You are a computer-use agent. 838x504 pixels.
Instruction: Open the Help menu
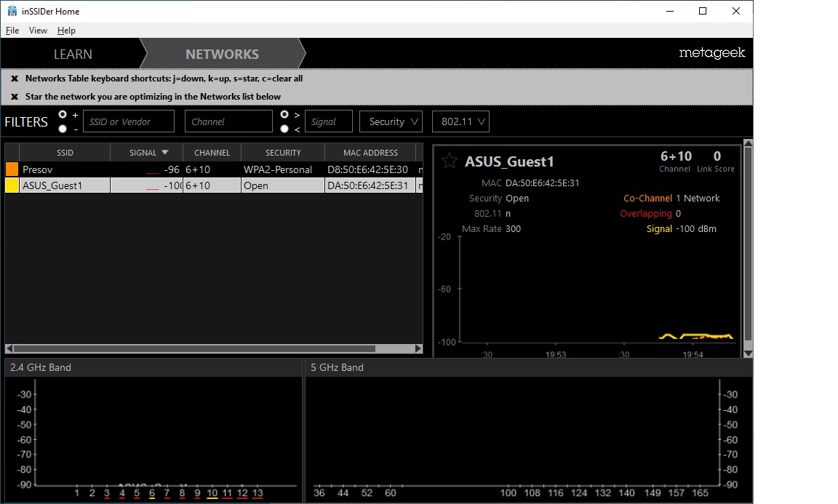[x=66, y=31]
